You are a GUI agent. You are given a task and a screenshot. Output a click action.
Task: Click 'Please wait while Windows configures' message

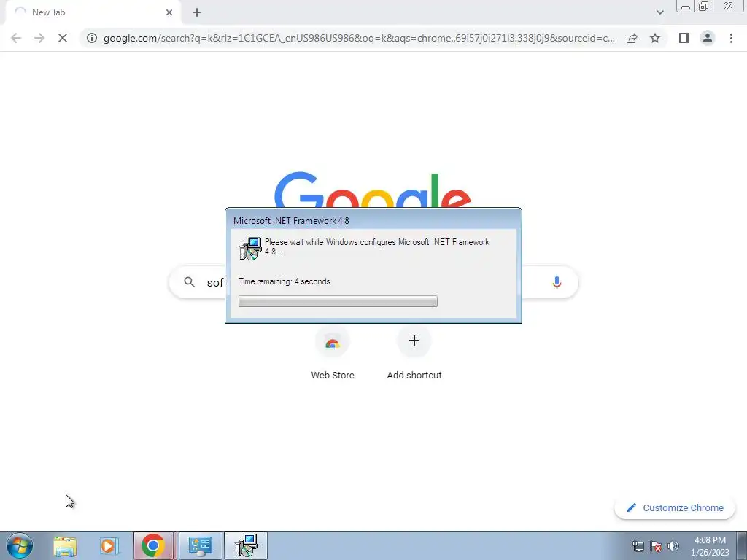[x=377, y=246]
